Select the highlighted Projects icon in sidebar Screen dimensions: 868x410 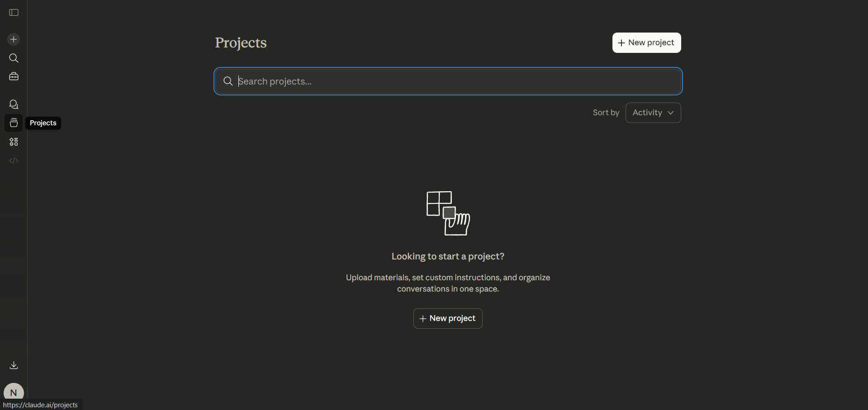pos(13,123)
